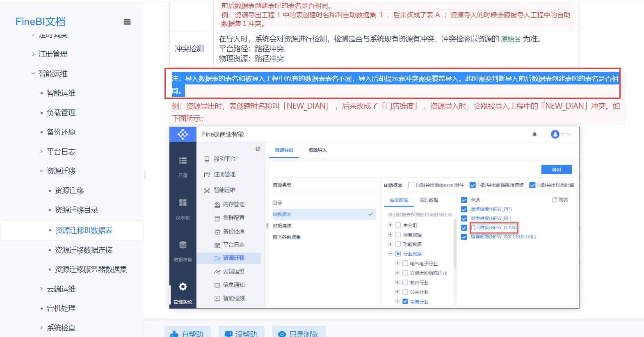This screenshot has width=644, height=337.
Task: Switch to the 实时数据 tab
Action: (x=429, y=200)
